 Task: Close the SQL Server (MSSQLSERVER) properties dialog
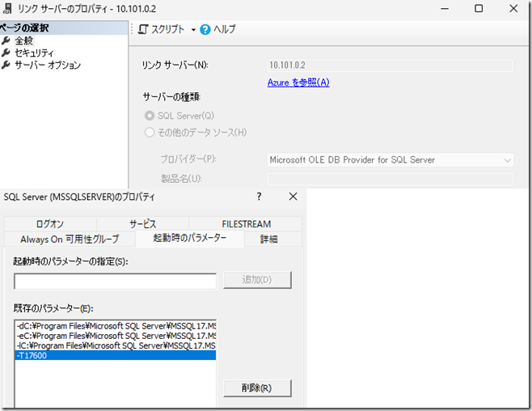[293, 197]
